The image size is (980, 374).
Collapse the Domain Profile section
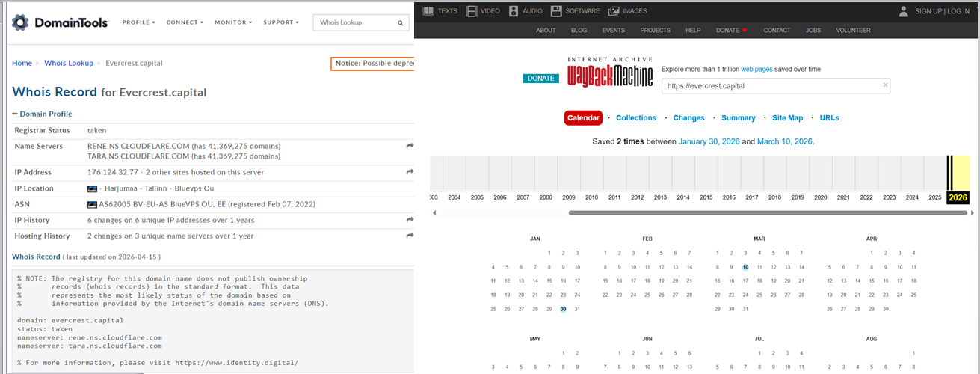15,114
